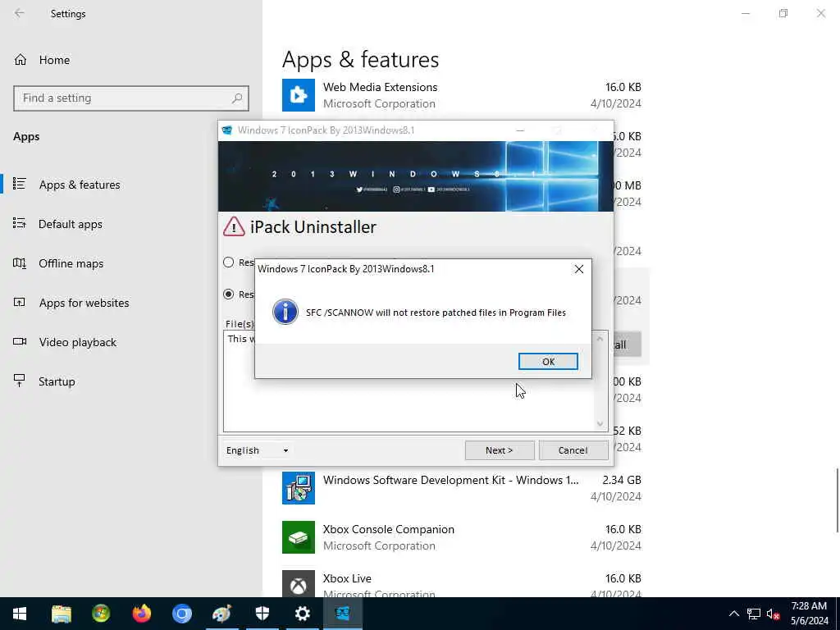The image size is (840, 630).
Task: Cancel the iPack Uninstaller
Action: coord(573,450)
